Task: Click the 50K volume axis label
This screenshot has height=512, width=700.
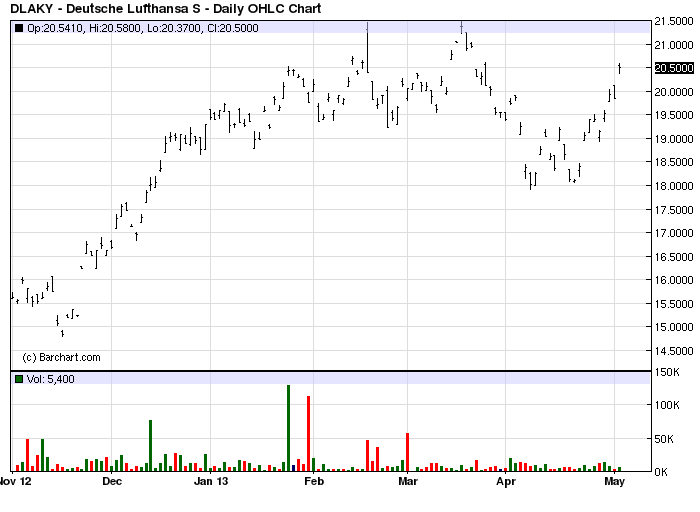Action: pyautogui.click(x=664, y=439)
